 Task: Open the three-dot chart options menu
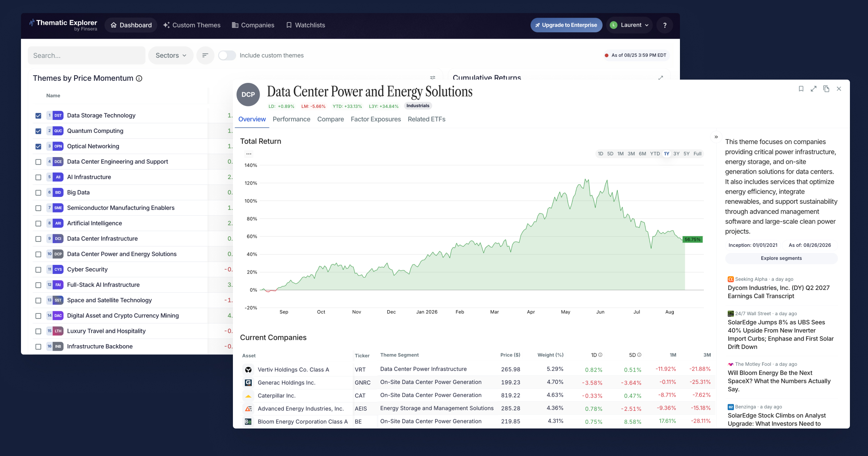click(248, 154)
